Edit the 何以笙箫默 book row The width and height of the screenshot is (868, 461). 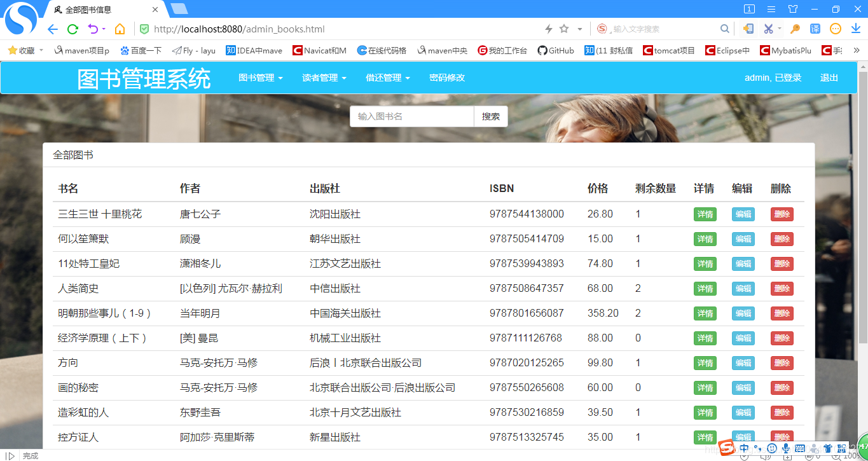click(x=743, y=239)
